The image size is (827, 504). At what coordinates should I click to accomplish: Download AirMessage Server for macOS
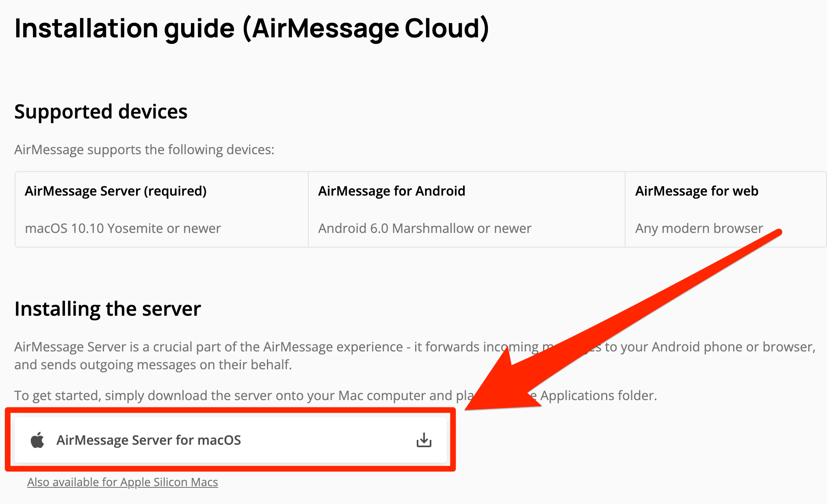[x=231, y=440]
